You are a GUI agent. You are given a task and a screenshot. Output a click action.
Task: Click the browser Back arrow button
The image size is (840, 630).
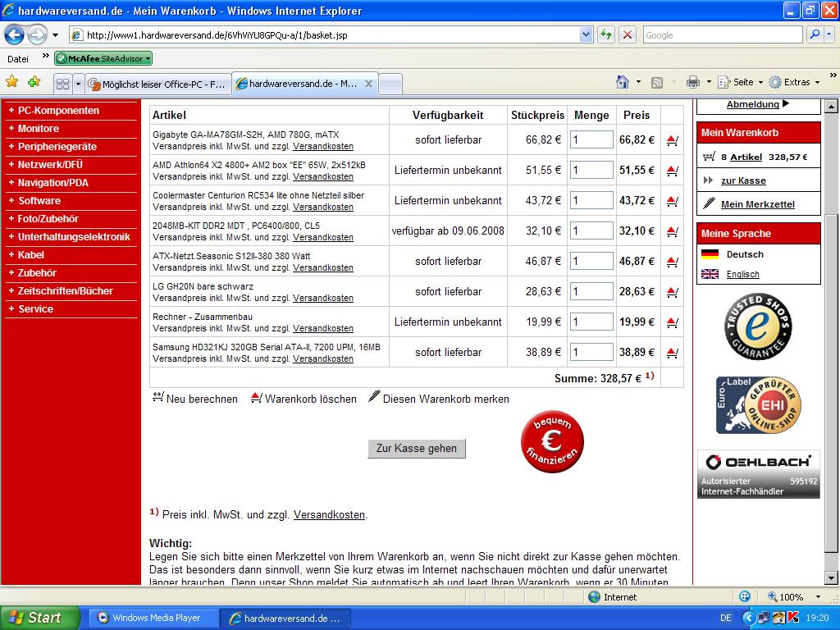15,35
